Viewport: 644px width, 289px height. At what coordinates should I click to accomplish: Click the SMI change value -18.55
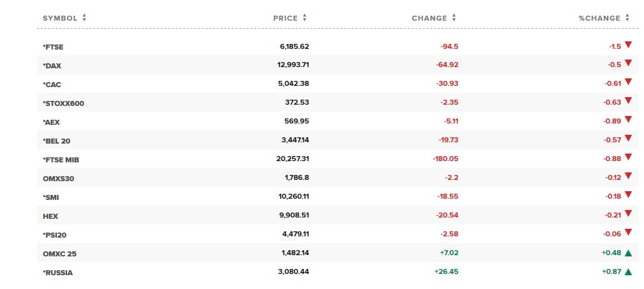click(x=448, y=196)
